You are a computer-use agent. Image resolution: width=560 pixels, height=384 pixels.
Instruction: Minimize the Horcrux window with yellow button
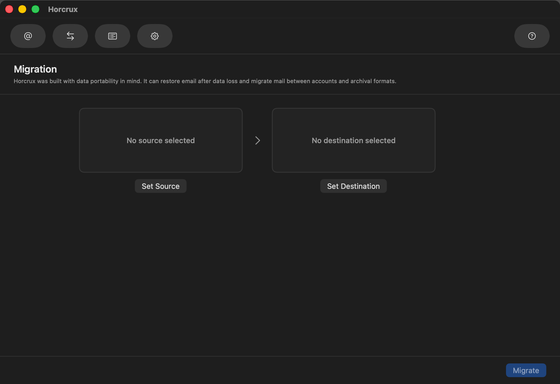[x=22, y=9]
